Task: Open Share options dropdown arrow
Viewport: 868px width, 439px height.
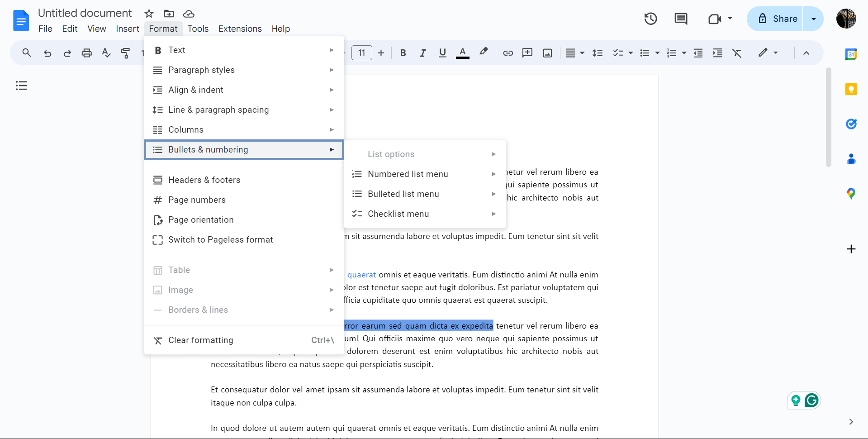Action: [x=813, y=19]
